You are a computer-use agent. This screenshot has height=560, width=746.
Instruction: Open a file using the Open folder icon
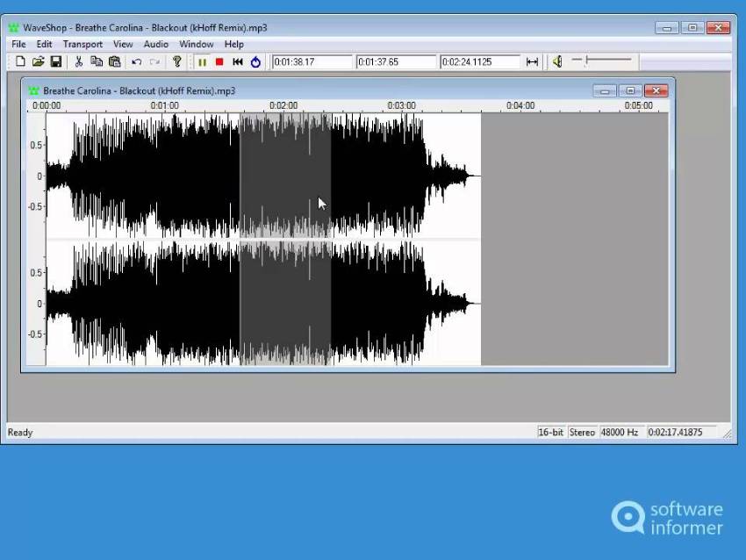(39, 61)
